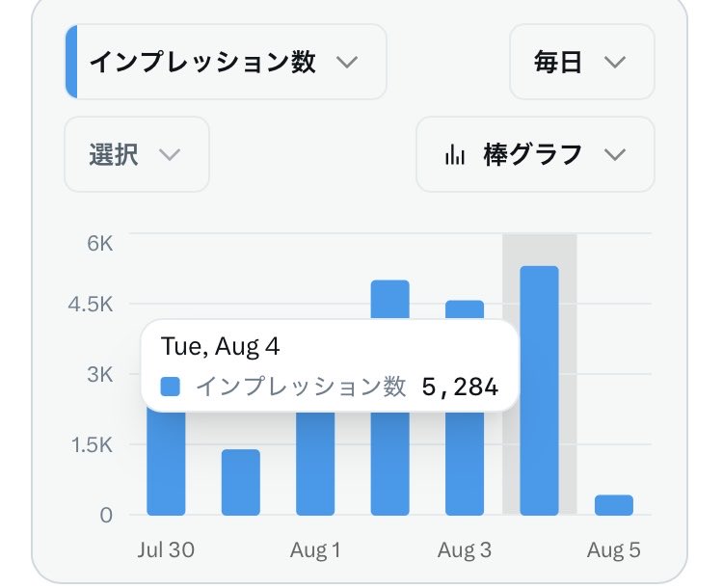This screenshot has width=723, height=588.
Task: Select the Aug 3 bar
Action: pos(465,463)
